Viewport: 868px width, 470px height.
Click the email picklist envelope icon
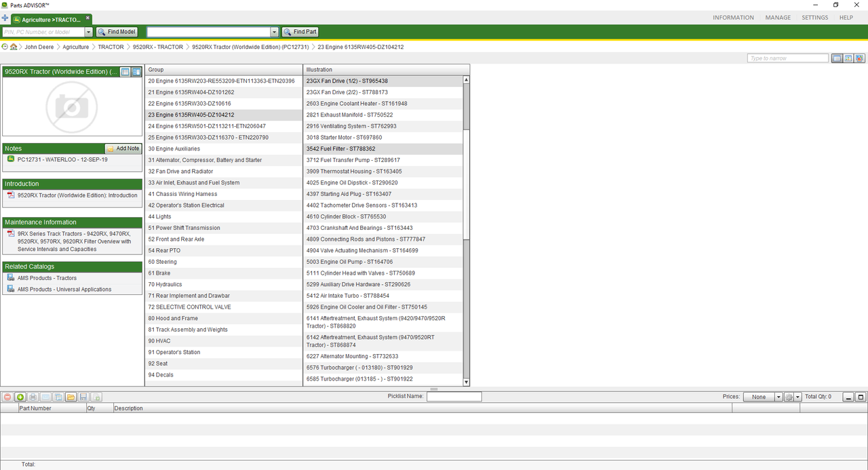click(45, 397)
